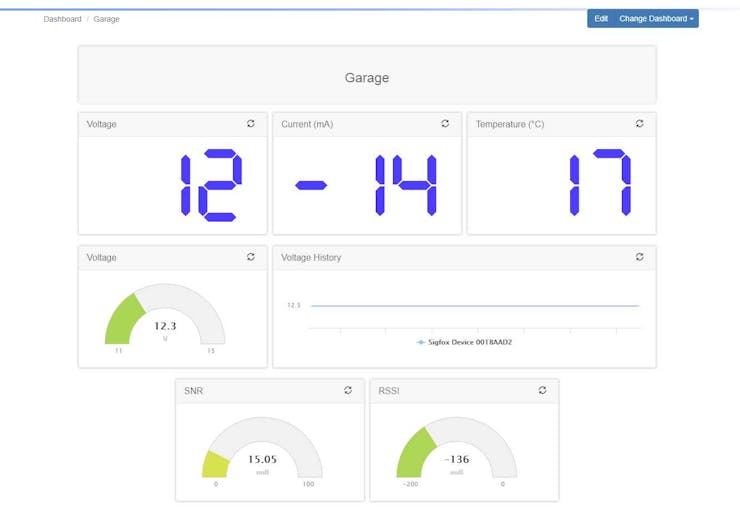Screen dimensions: 740x519
Task: Click the Voltage gauge showing 12.3
Action: pos(165,314)
